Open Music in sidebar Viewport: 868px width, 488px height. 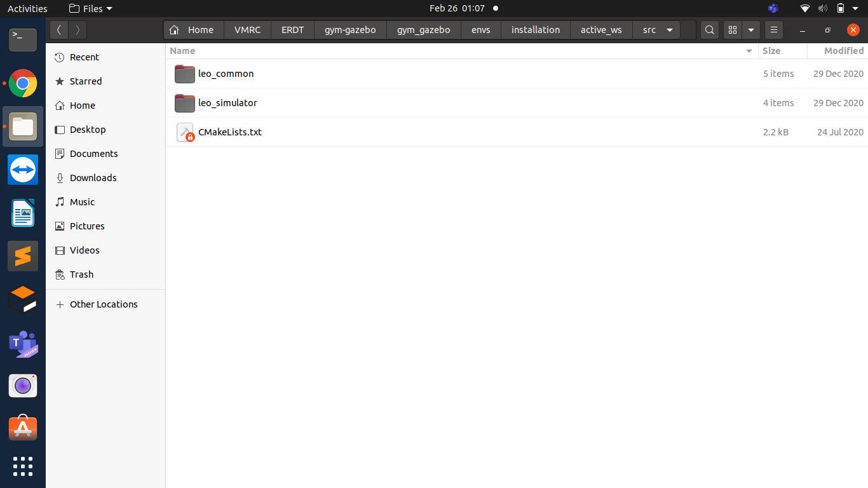pyautogui.click(x=105, y=202)
